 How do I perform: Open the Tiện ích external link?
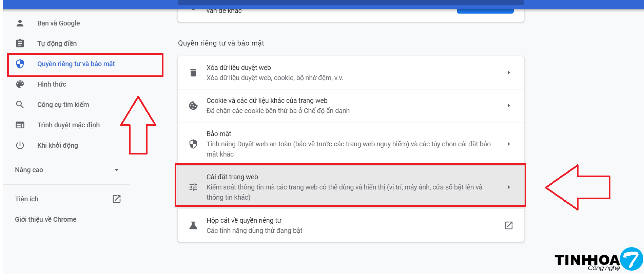[x=117, y=199]
